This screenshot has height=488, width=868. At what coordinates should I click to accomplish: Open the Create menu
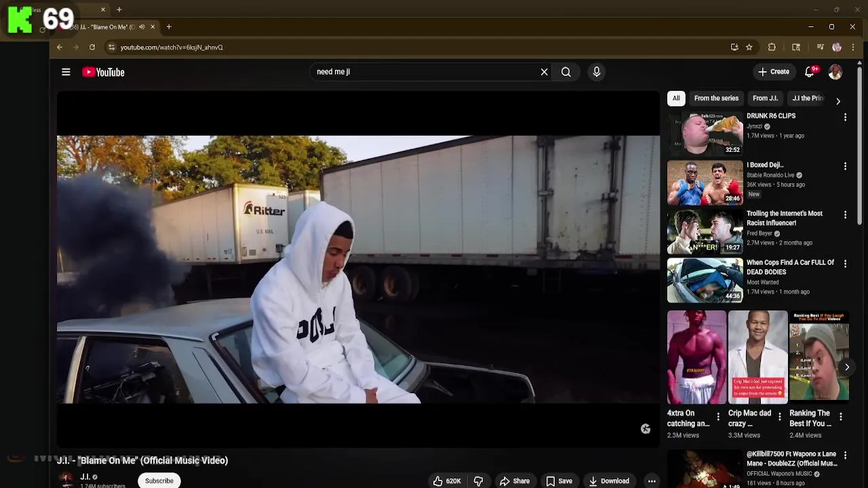coord(774,72)
